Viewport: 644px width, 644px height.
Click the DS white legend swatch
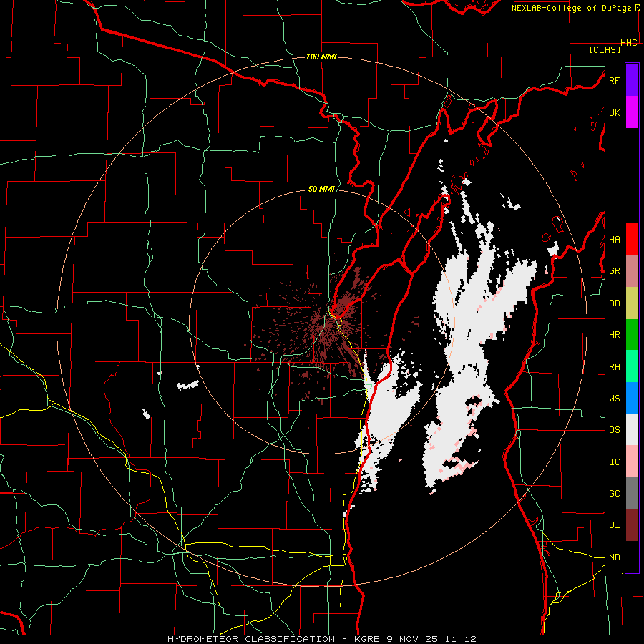[x=632, y=429]
